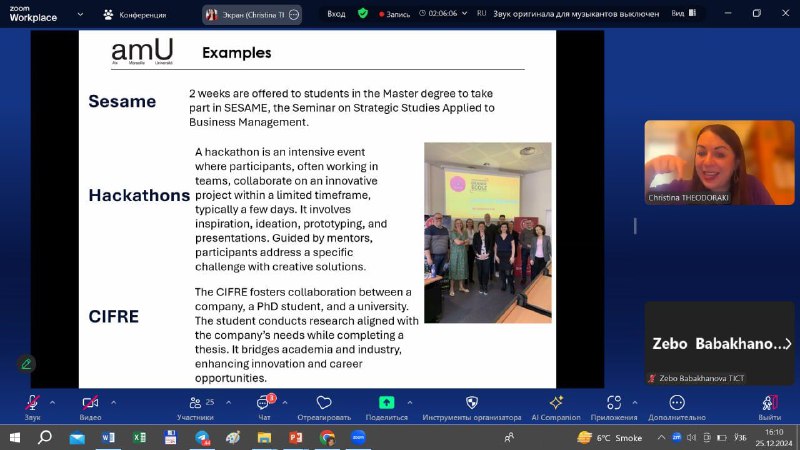Screen dimensions: 800x450
Task: Expand apps options arrow next to Приложения
Action: [x=635, y=403]
